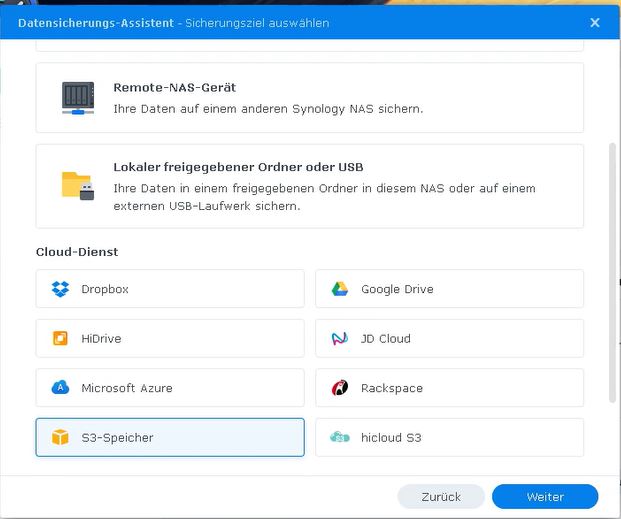Click the 'Sicherungsziel auswählen' title text
The image size is (621, 519).
coord(257,23)
